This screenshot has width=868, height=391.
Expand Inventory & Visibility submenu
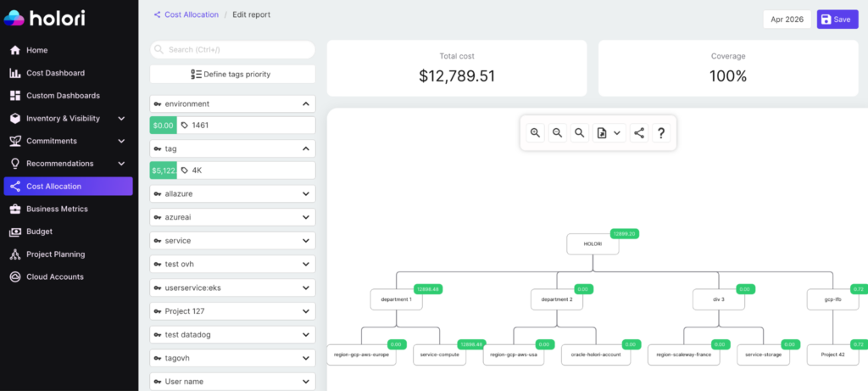(x=122, y=119)
